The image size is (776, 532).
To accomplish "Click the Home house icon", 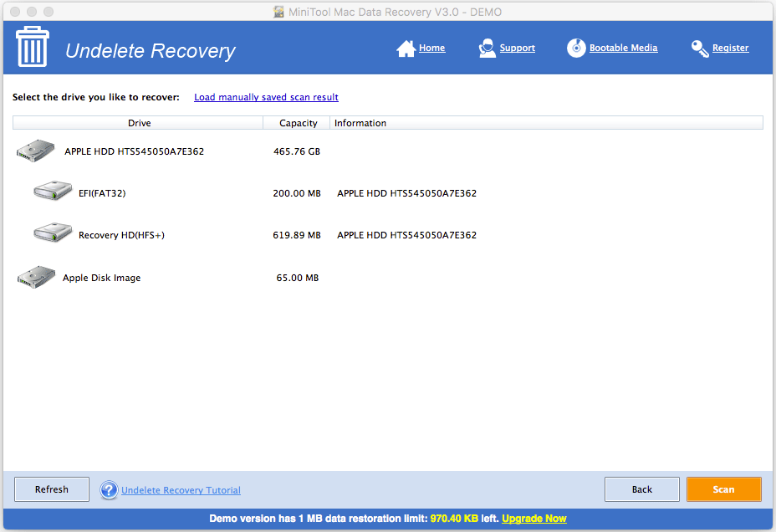I will [x=406, y=49].
